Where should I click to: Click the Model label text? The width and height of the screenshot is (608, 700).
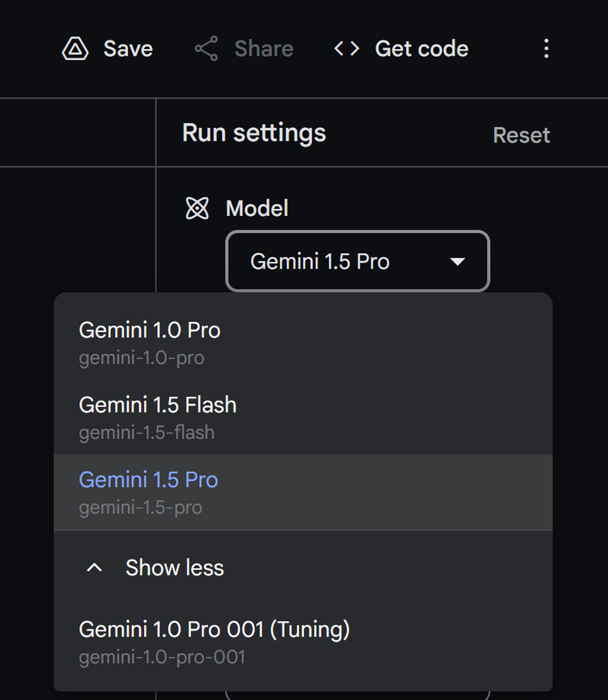point(257,209)
